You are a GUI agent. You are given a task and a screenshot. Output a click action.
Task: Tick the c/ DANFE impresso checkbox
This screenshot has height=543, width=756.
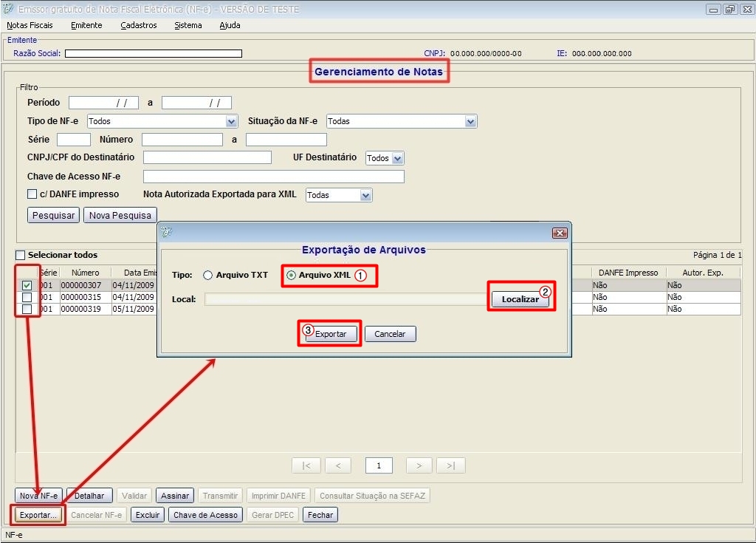32,194
